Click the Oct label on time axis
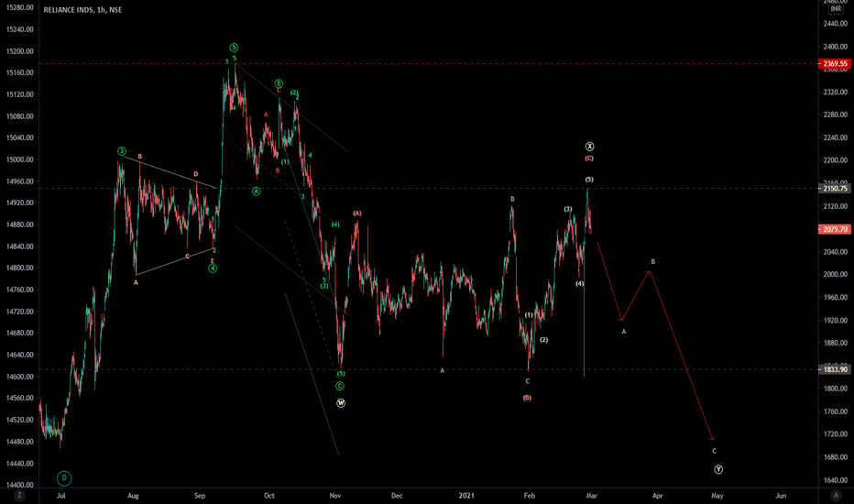This screenshot has height=504, width=854. click(x=269, y=496)
